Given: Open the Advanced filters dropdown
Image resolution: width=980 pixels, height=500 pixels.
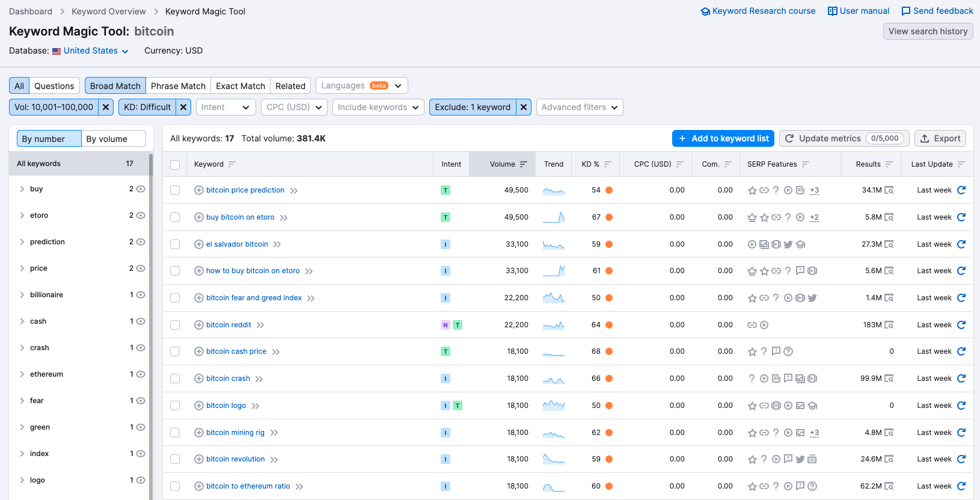Looking at the screenshot, I should (x=580, y=107).
